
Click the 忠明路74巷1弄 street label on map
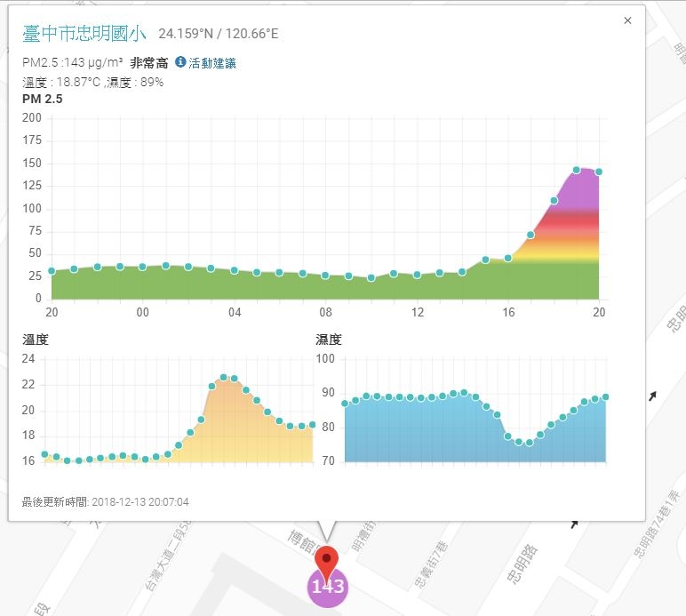657,524
